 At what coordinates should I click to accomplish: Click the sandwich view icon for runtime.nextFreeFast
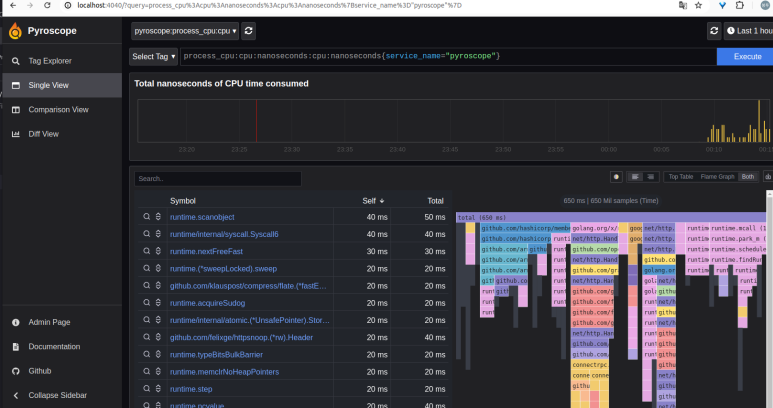click(157, 252)
